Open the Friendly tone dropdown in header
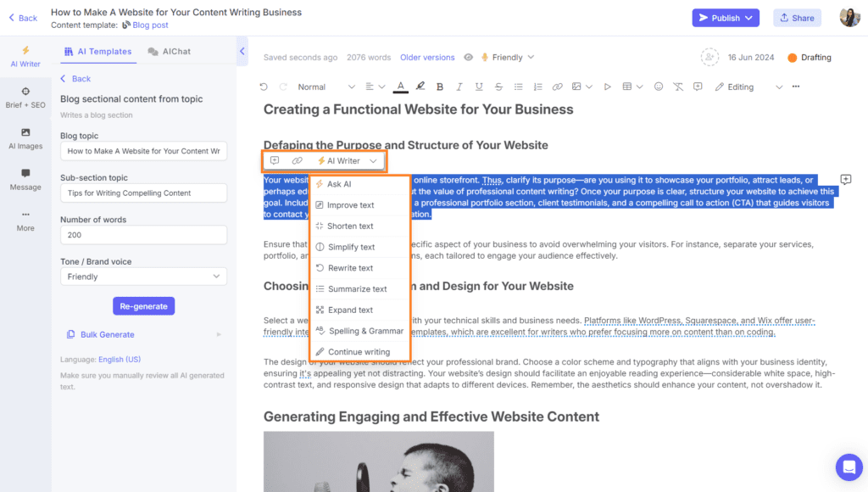Viewport: 868px width, 492px height. point(508,57)
